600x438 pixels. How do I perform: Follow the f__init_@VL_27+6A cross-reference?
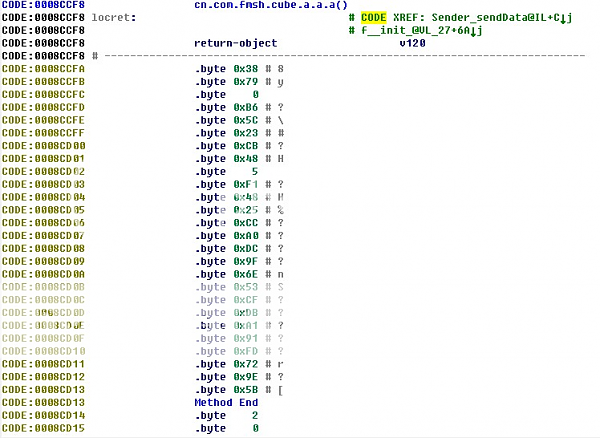pos(445,31)
